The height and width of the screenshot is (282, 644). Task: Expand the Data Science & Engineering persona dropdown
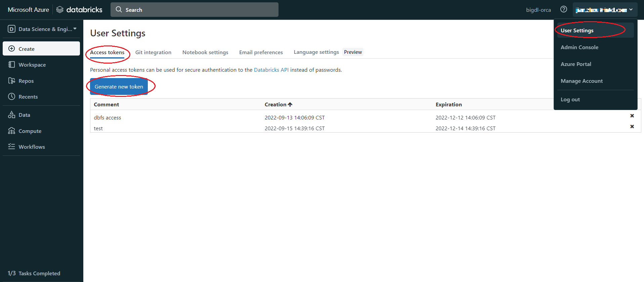[42, 29]
